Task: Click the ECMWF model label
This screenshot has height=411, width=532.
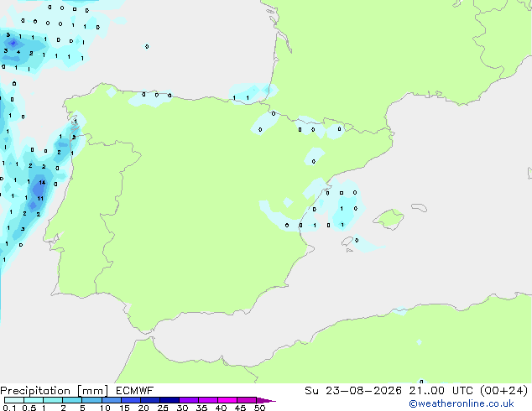Action: point(135,391)
